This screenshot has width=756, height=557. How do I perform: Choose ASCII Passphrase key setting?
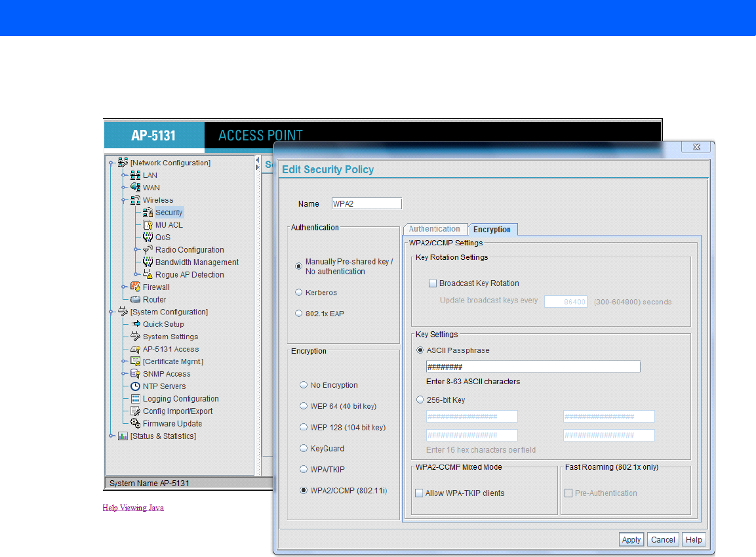[x=420, y=350]
